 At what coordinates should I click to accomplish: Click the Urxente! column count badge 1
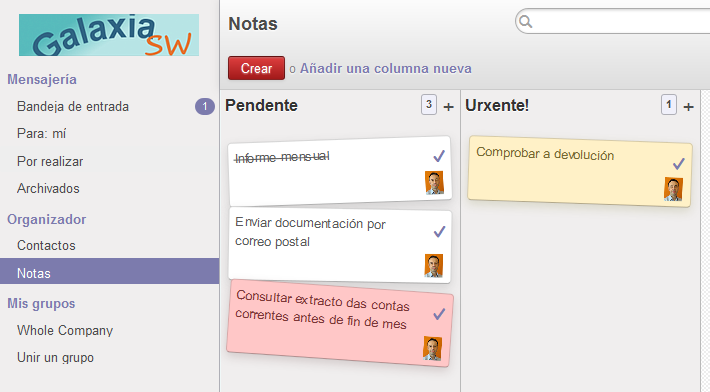click(669, 105)
